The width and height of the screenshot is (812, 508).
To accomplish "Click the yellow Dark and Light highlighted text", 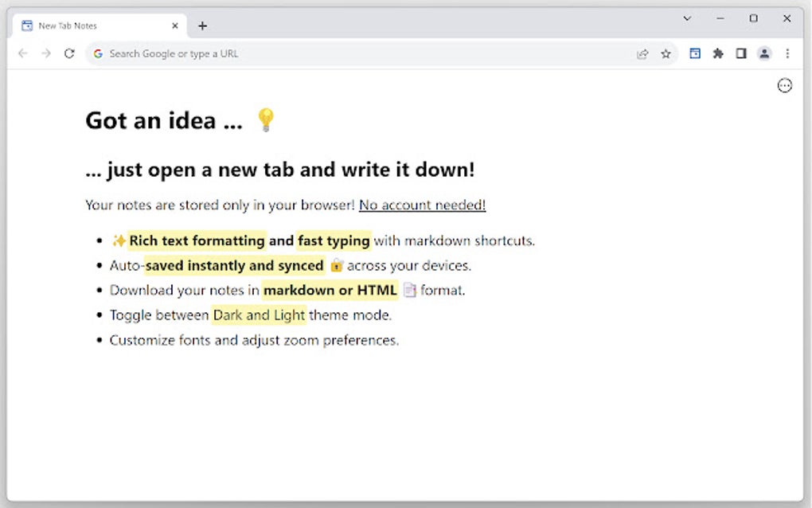I will coord(258,315).
